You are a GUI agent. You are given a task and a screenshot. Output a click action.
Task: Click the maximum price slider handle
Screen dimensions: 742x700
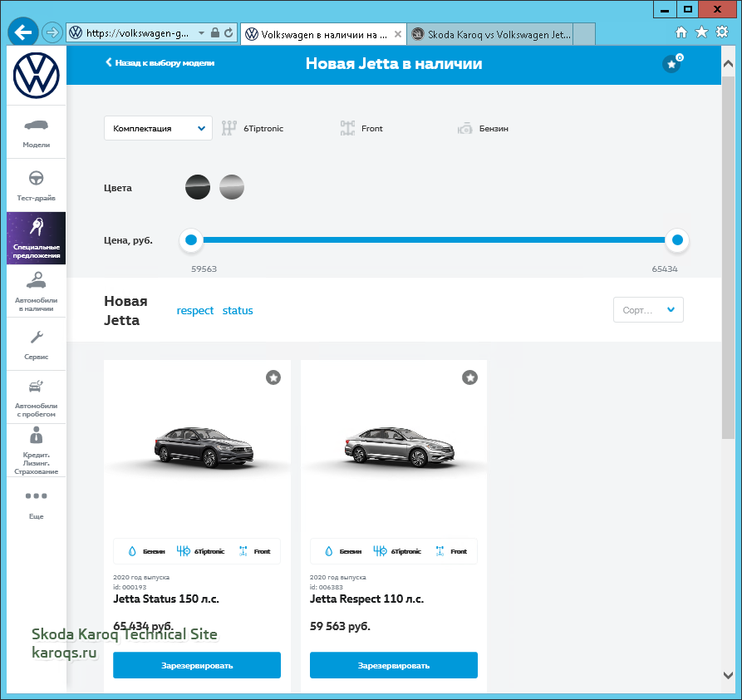pyautogui.click(x=677, y=240)
